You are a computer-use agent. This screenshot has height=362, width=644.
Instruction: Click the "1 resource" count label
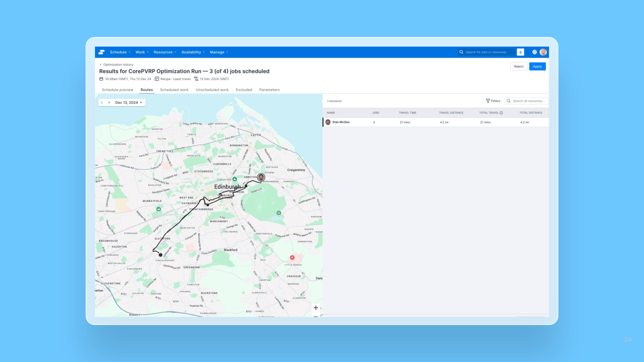334,101
